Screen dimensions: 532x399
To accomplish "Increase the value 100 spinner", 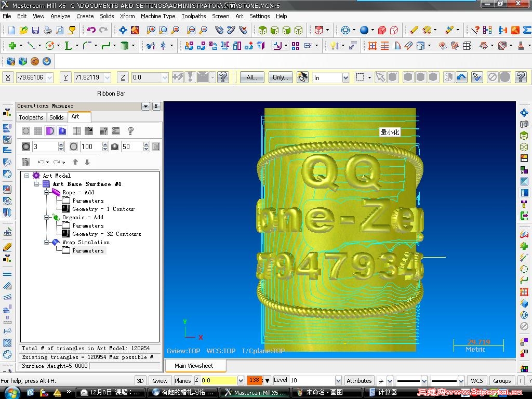I will [x=105, y=144].
